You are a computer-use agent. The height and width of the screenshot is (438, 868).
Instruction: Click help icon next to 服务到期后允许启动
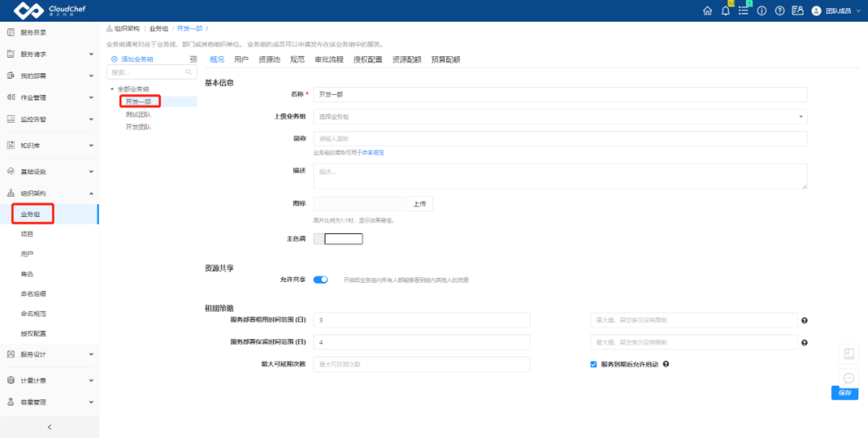[x=666, y=364]
